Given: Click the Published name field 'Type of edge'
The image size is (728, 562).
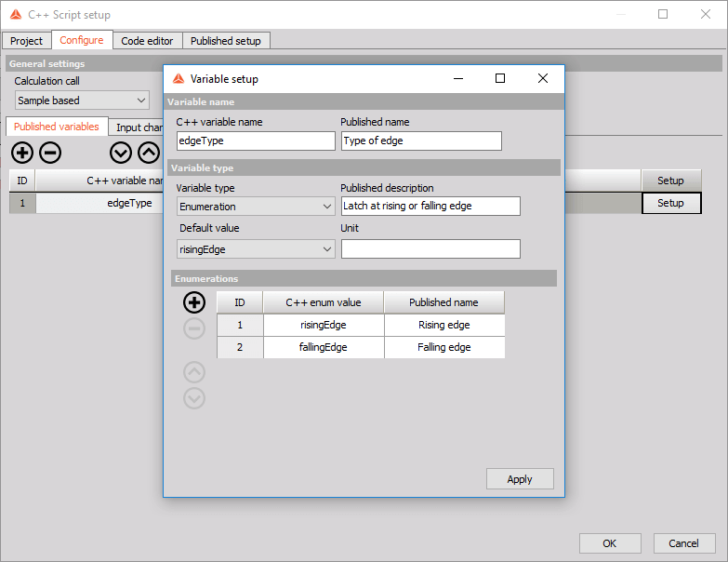Looking at the screenshot, I should (x=421, y=140).
